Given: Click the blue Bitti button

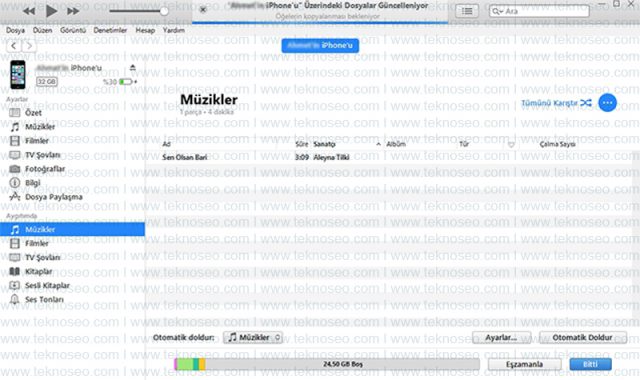Looking at the screenshot, I should 590,364.
